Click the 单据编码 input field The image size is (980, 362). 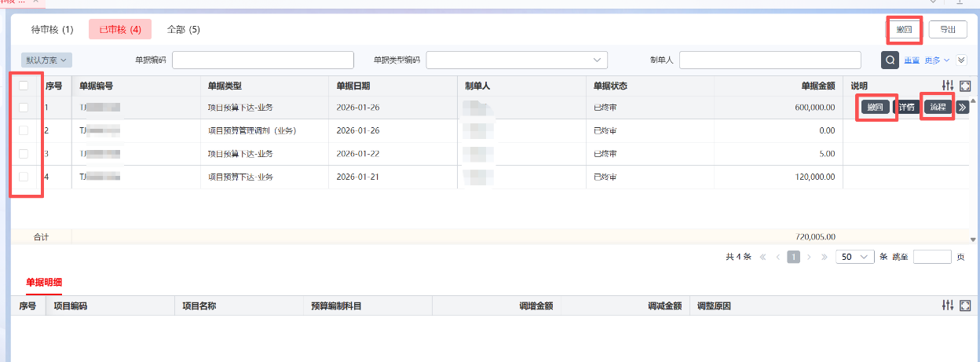point(263,60)
